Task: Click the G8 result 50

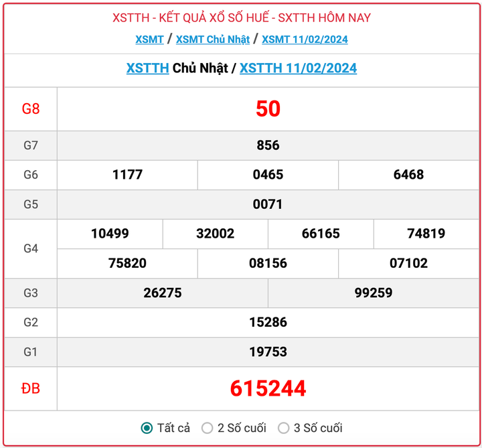Action: tap(268, 109)
